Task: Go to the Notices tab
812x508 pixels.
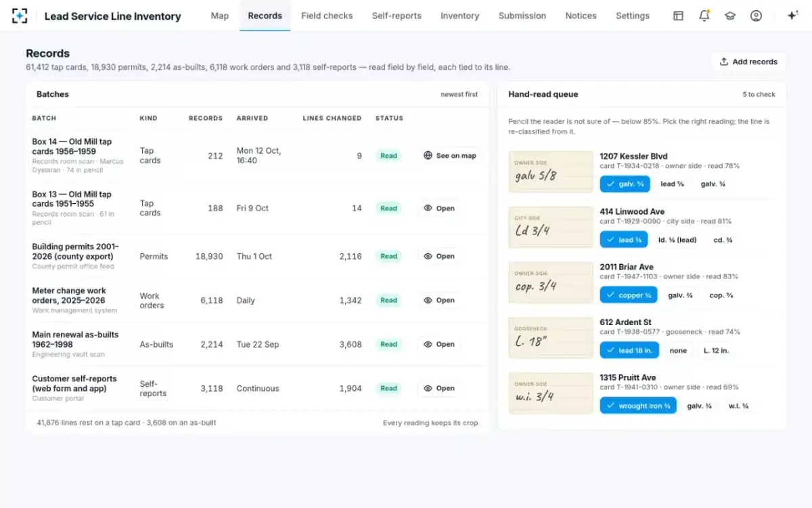Action: 581,16
